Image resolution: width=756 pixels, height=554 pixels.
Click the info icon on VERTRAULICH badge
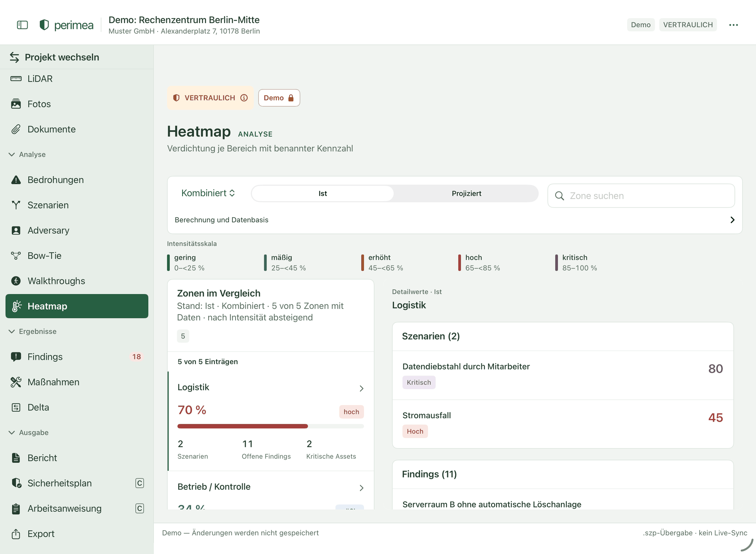(244, 98)
